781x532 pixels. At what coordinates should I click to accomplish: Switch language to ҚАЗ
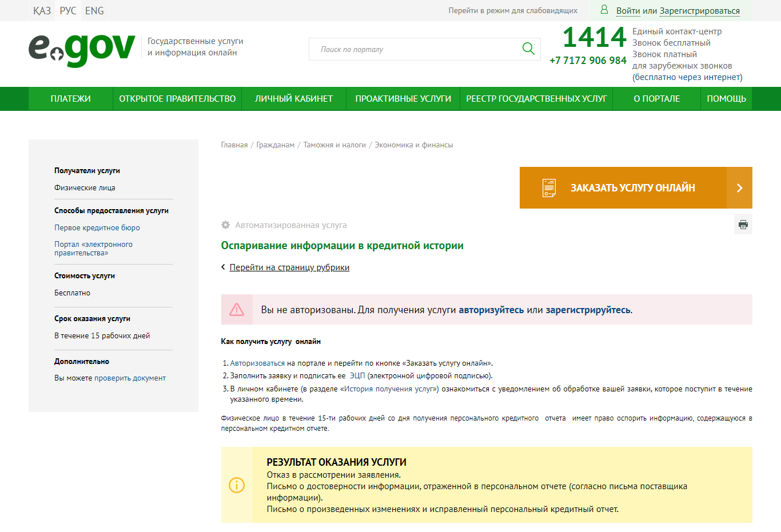42,11
